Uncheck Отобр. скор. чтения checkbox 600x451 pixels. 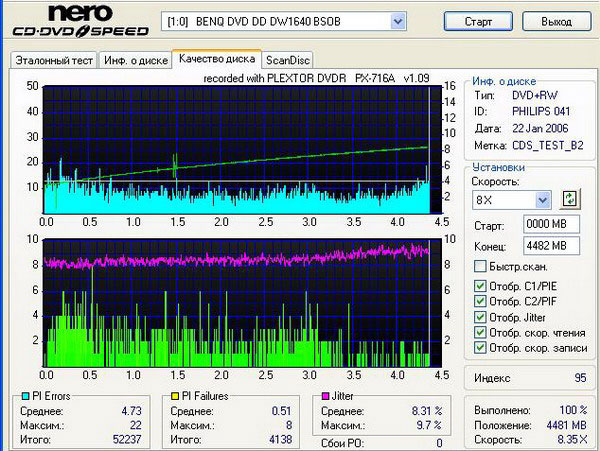pos(480,332)
